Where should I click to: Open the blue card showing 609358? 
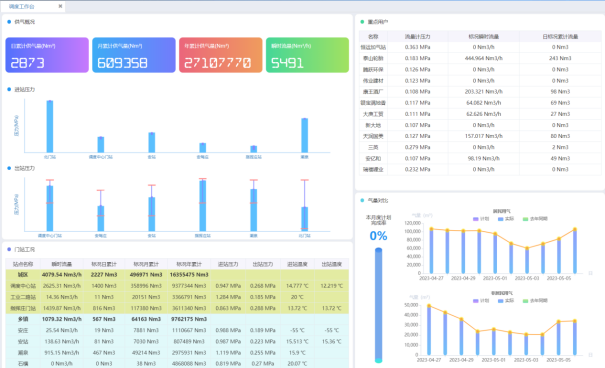134,55
